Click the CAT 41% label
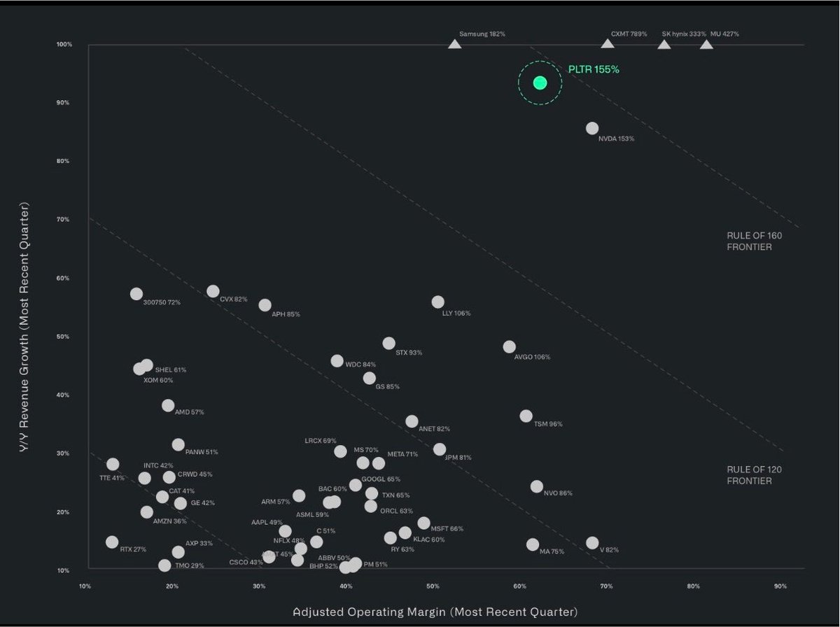 (x=182, y=491)
